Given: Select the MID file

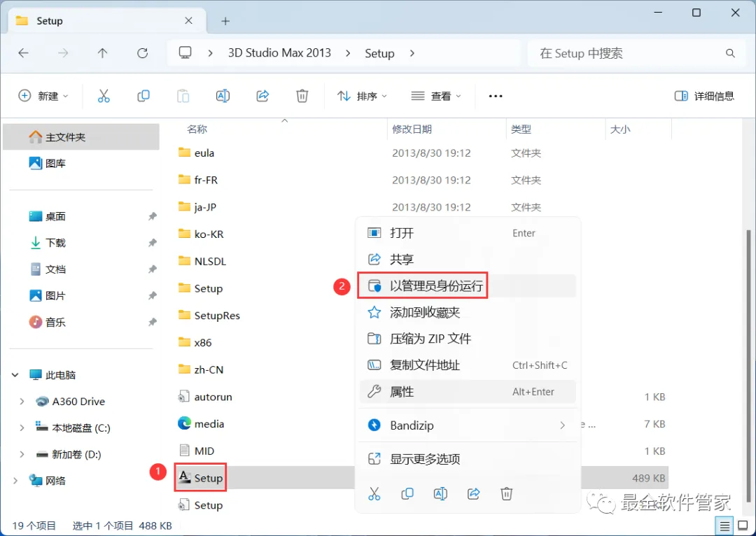Looking at the screenshot, I should [197, 451].
